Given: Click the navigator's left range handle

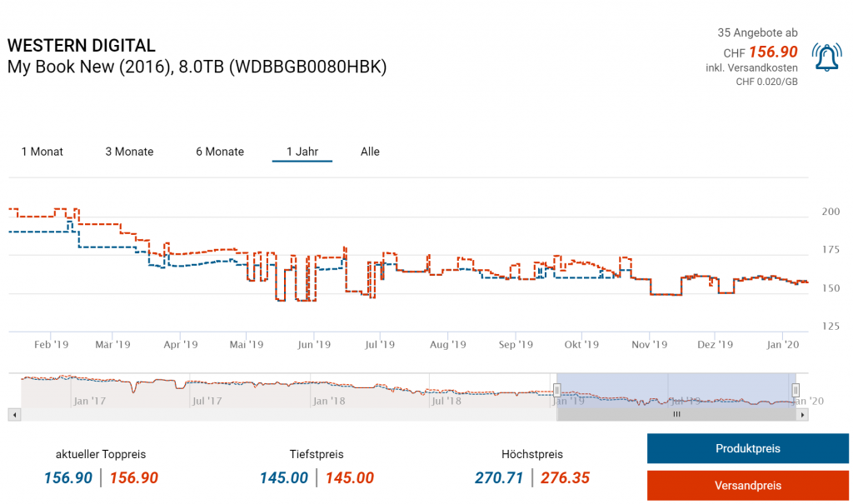Looking at the screenshot, I should tap(557, 390).
